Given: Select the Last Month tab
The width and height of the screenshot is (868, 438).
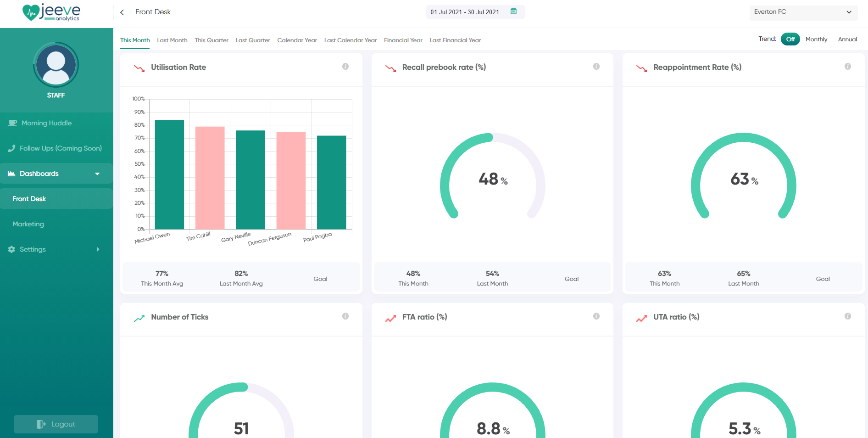Looking at the screenshot, I should [172, 40].
